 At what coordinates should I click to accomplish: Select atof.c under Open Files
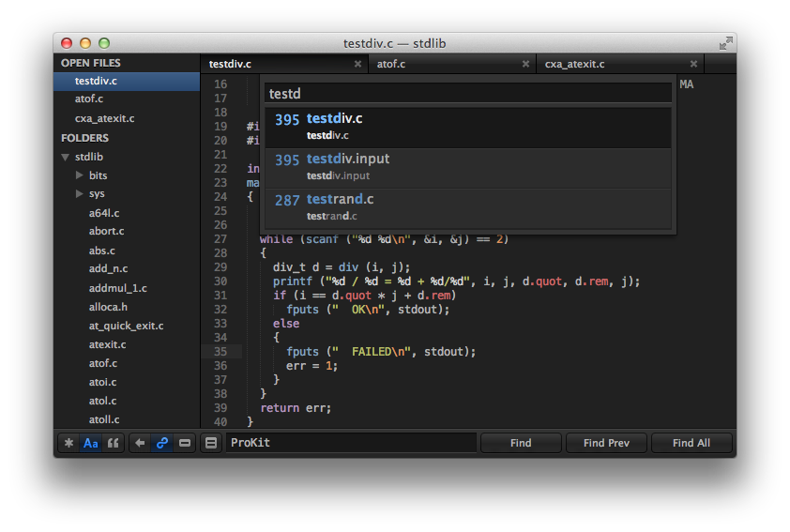click(x=127, y=99)
